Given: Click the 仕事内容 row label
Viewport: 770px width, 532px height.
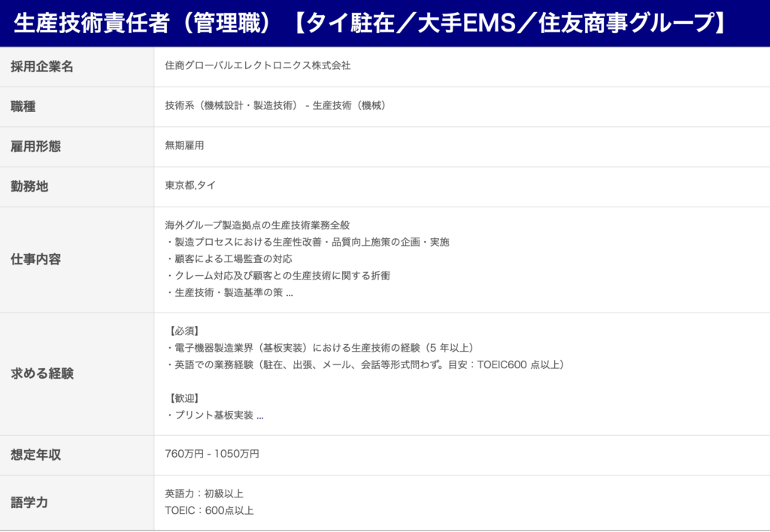Looking at the screenshot, I should pos(36,259).
